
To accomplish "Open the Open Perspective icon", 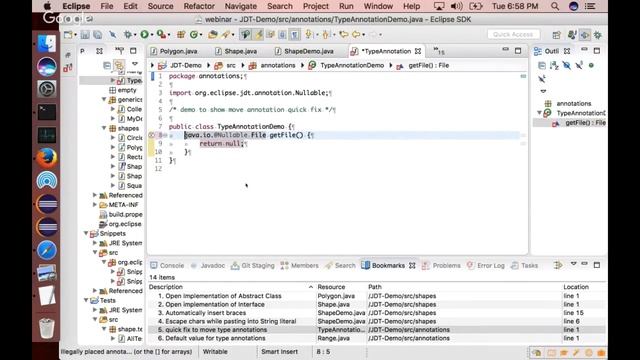I will [556, 35].
